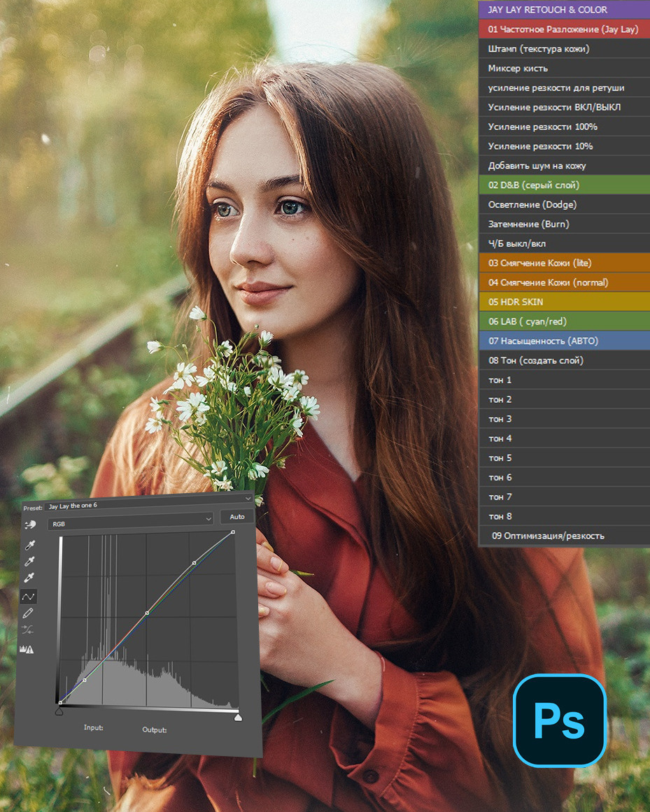Run the 02 D&B (серый слой) action
This screenshot has width=650, height=812.
click(564, 185)
